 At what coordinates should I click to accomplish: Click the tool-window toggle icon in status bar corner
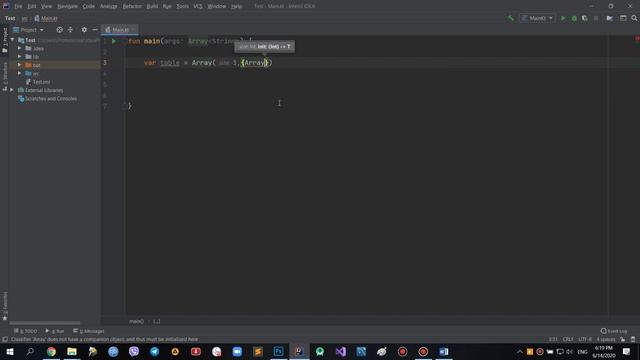tap(5, 340)
